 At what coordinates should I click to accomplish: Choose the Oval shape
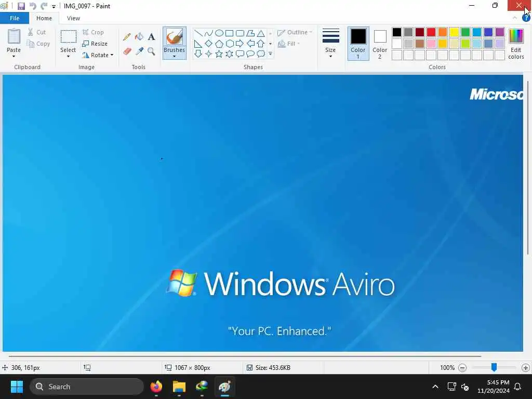click(219, 33)
